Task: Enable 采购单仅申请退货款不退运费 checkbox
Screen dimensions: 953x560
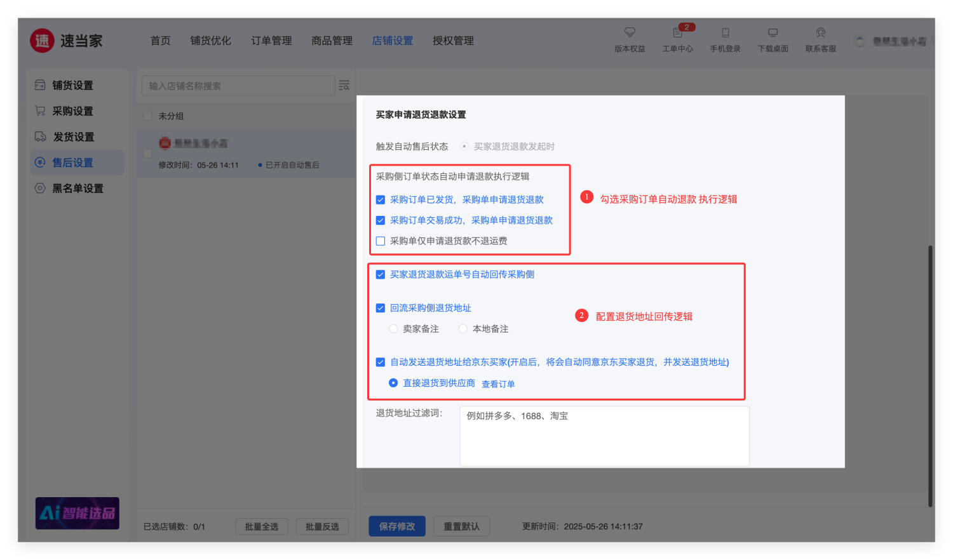Action: 381,241
